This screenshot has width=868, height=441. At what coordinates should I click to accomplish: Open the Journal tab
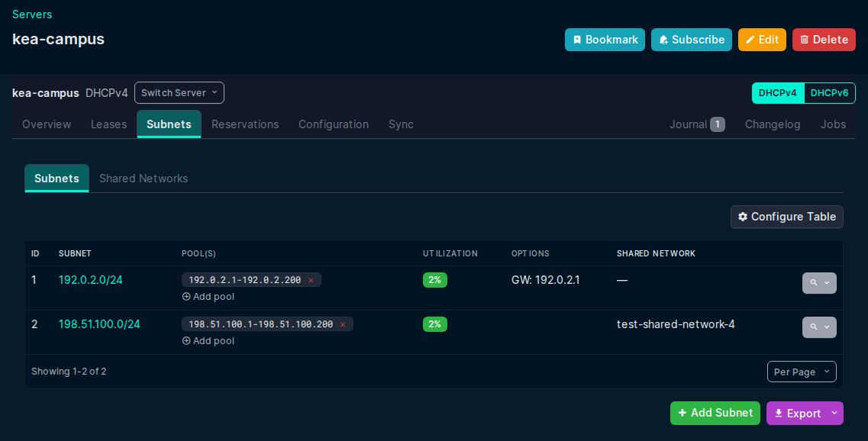[697, 124]
